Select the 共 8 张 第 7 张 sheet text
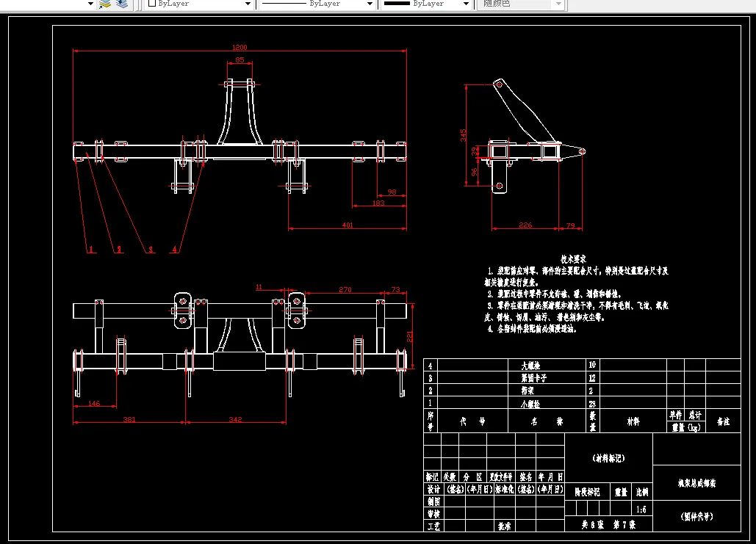Viewport: 756px width, 544px height. 608,525
